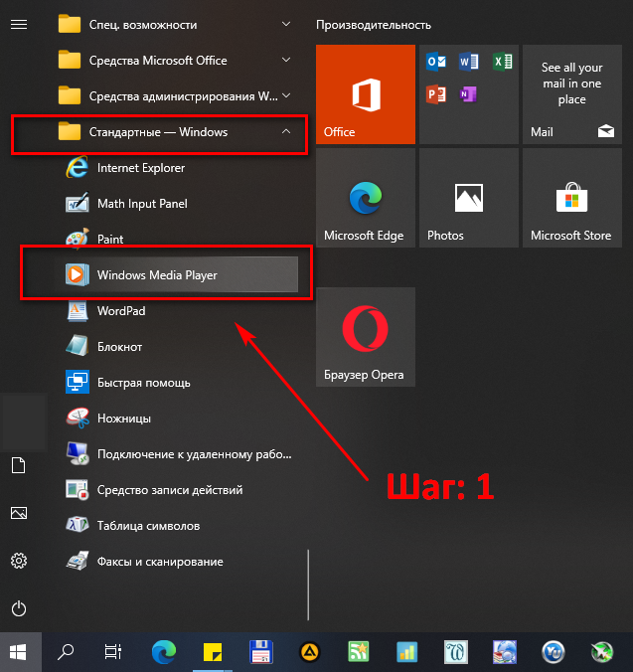Image resolution: width=633 pixels, height=672 pixels.
Task: Expand Средства администрирования Windows folder
Action: pyautogui.click(x=177, y=96)
